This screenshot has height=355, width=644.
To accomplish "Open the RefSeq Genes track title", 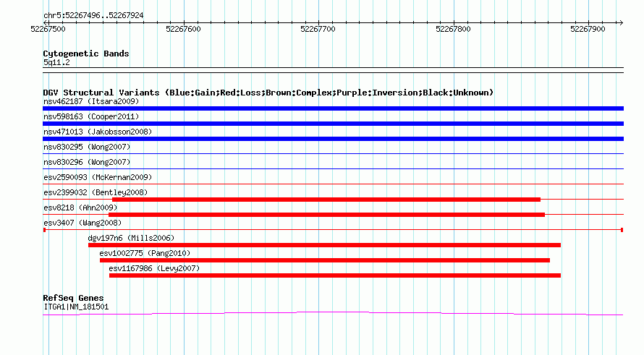I will click(73, 298).
